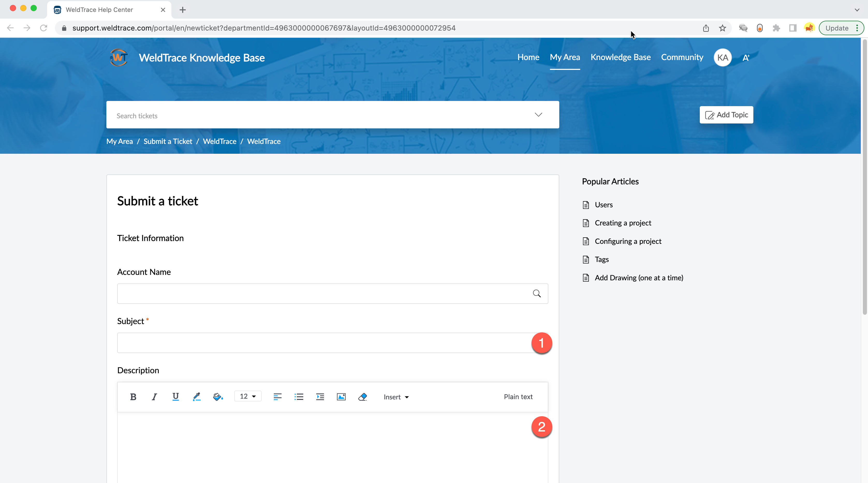Increase indent in description editor
Screen dimensions: 868x483
pyautogui.click(x=320, y=397)
